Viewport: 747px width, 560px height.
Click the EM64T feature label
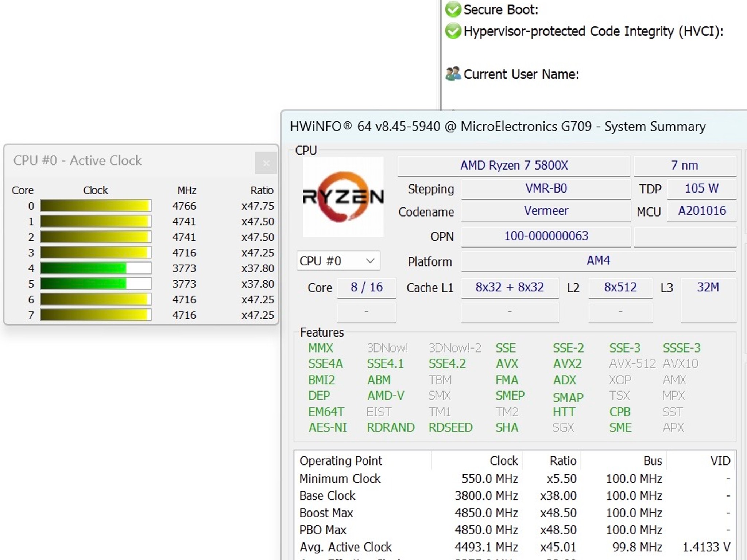[326, 412]
